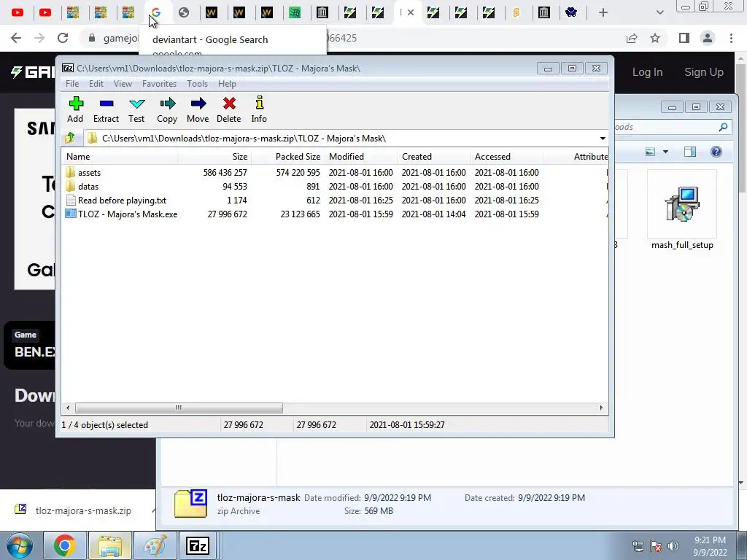Run Test on the archive
The width and height of the screenshot is (747, 560).
click(136, 109)
